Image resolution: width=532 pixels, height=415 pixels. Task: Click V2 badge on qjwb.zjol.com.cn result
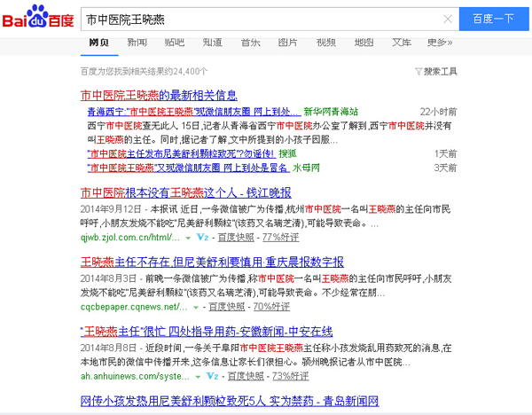point(202,237)
